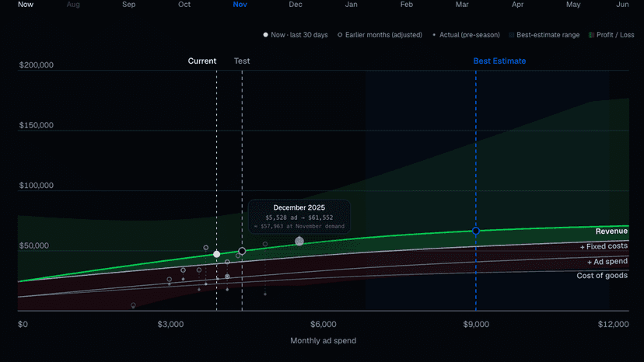Click the blue Best Estimate point on curve

pos(475,231)
